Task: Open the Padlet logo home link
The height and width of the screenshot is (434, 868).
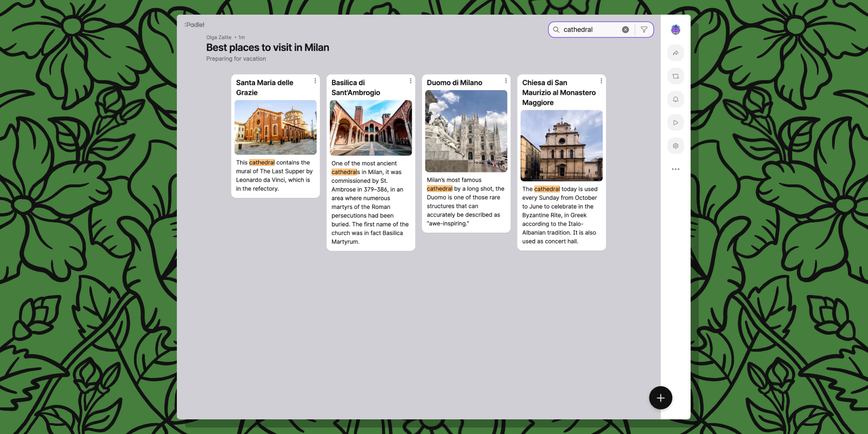Action: [x=194, y=25]
